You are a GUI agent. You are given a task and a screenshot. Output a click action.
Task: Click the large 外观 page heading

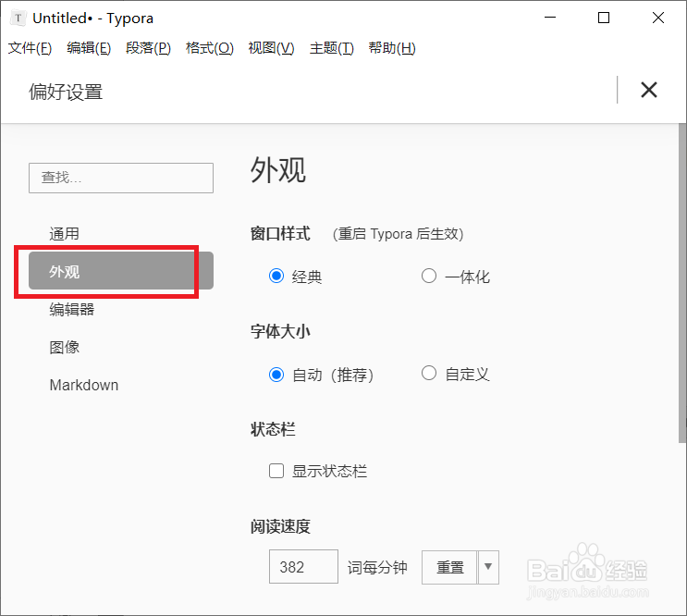point(277,169)
